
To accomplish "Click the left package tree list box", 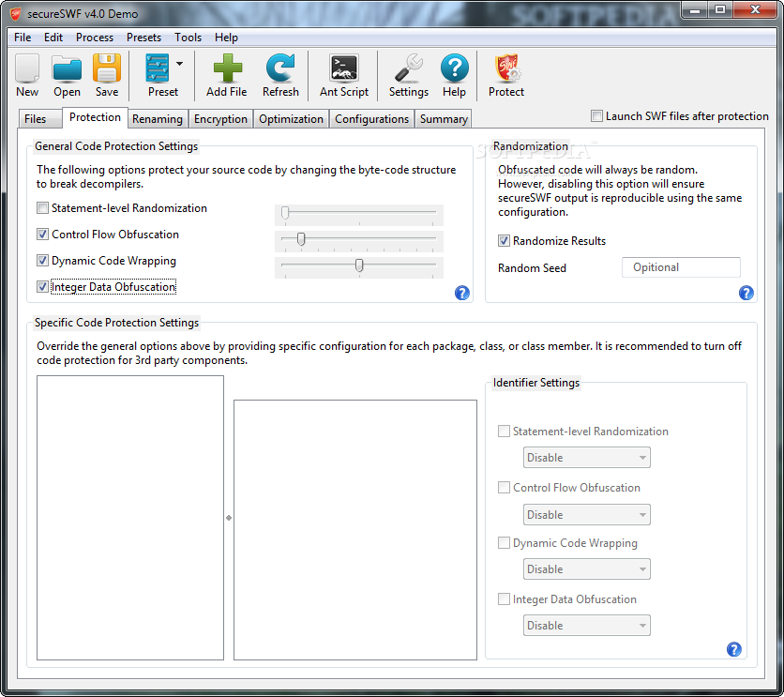I will click(130, 518).
